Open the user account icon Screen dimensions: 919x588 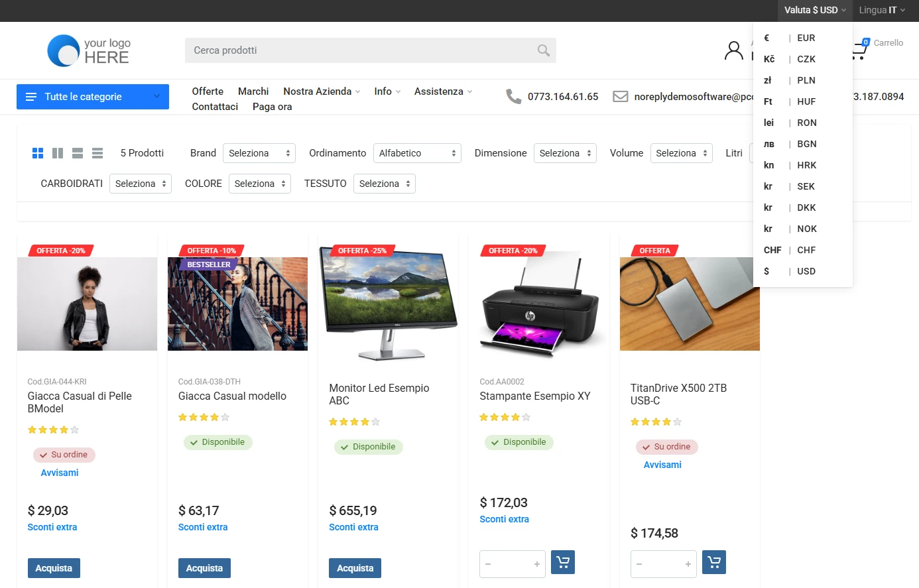(x=733, y=50)
